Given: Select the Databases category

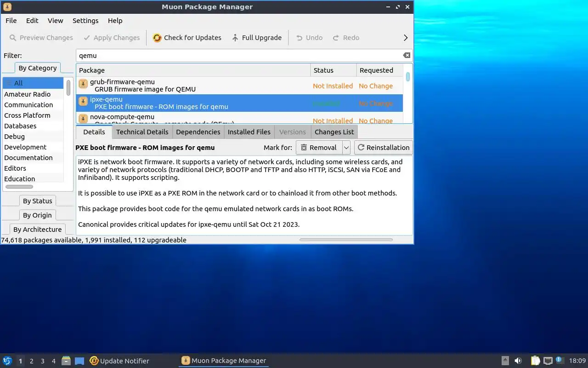Looking at the screenshot, I should (33, 126).
